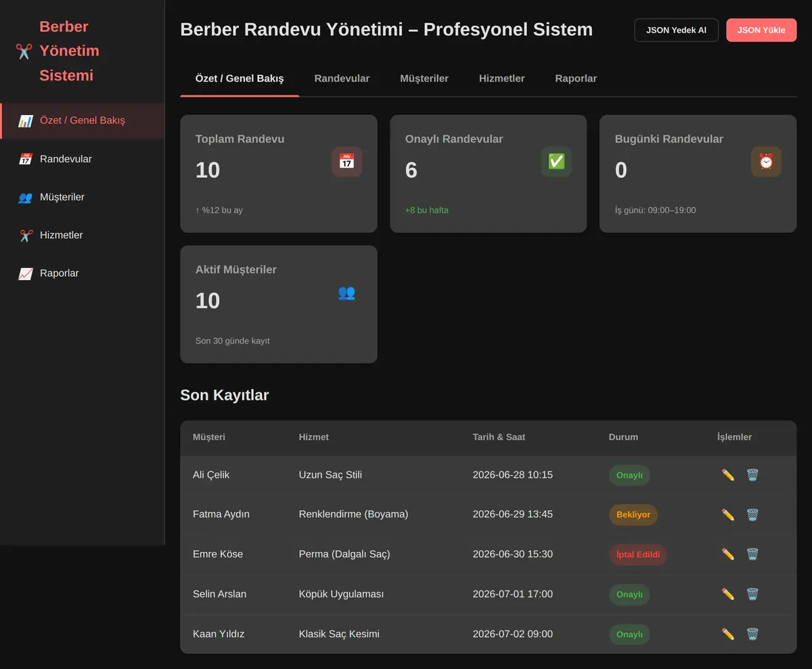Edit Selin Arslan's appointment via pencil icon
The height and width of the screenshot is (669, 812).
point(728,594)
